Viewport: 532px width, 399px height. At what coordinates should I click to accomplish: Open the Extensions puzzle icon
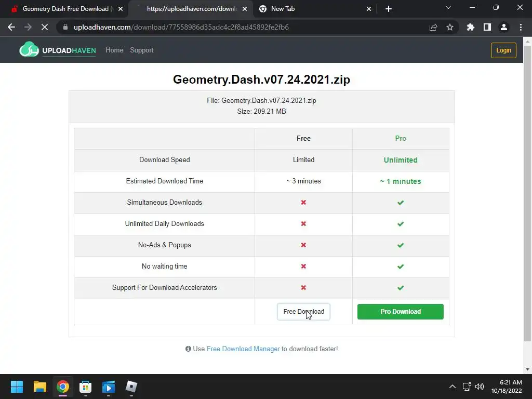471,27
